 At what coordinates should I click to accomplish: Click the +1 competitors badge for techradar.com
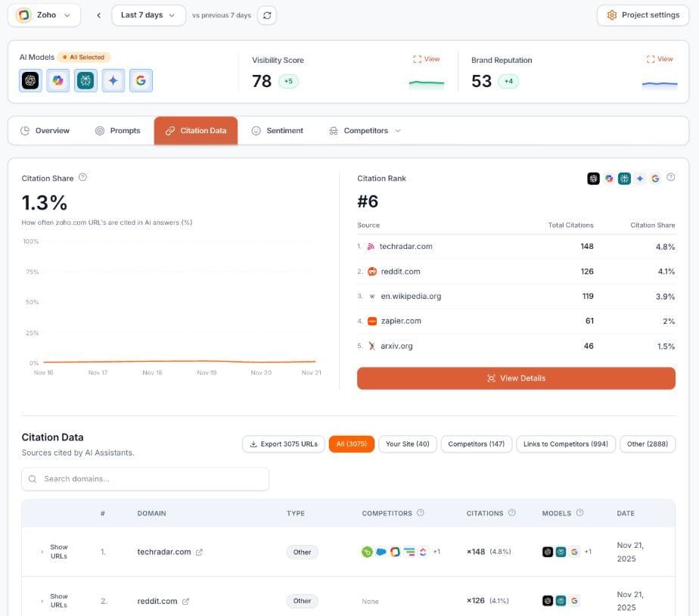[436, 552]
